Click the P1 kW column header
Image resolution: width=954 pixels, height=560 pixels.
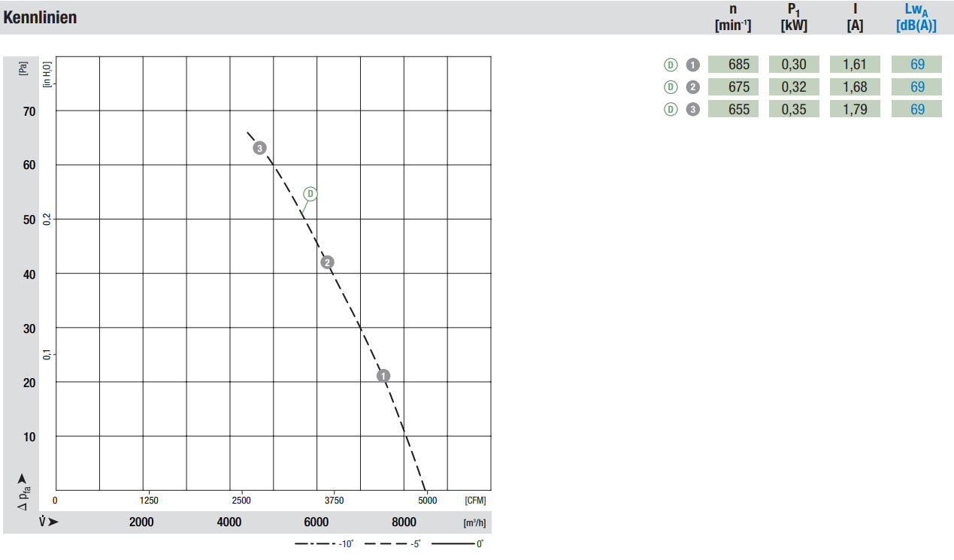click(x=794, y=17)
